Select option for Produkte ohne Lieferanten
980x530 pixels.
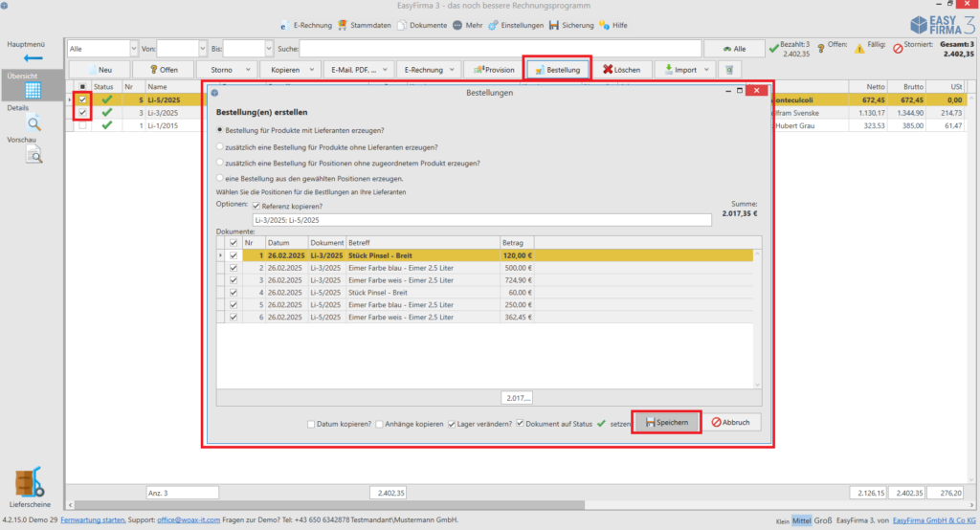coord(219,147)
